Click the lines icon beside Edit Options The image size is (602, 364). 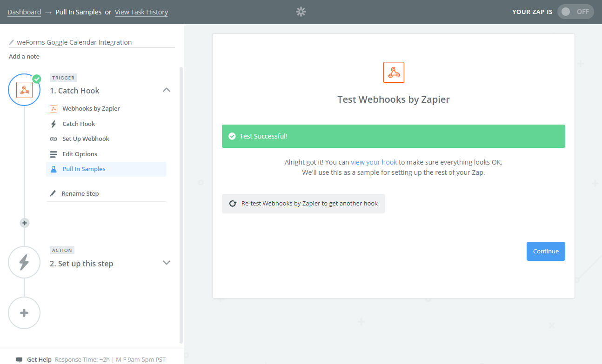click(54, 154)
